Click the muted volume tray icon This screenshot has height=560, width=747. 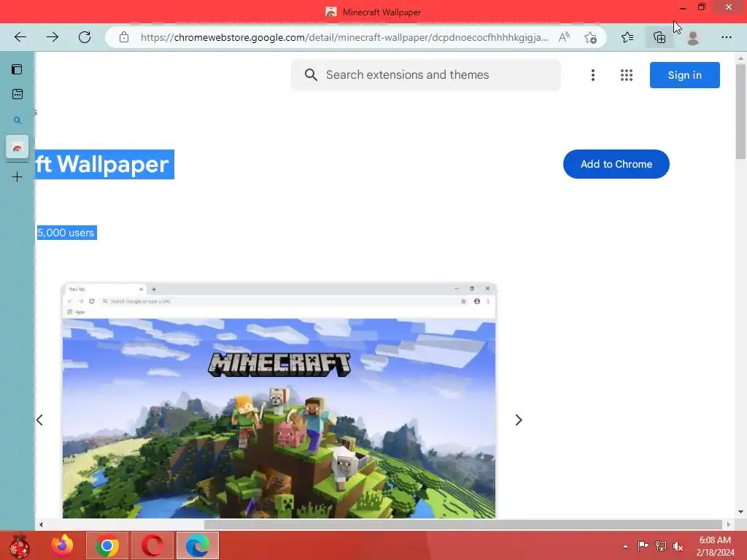point(678,545)
